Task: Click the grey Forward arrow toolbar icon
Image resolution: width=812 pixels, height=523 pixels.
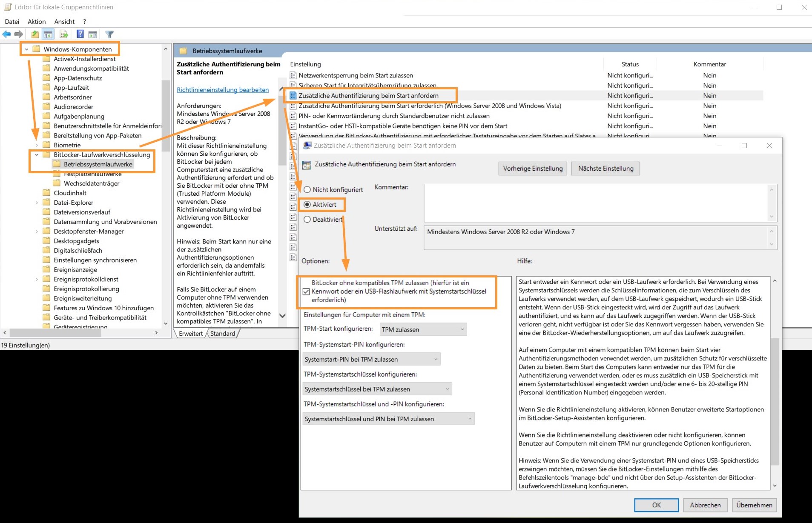Action: click(18, 34)
